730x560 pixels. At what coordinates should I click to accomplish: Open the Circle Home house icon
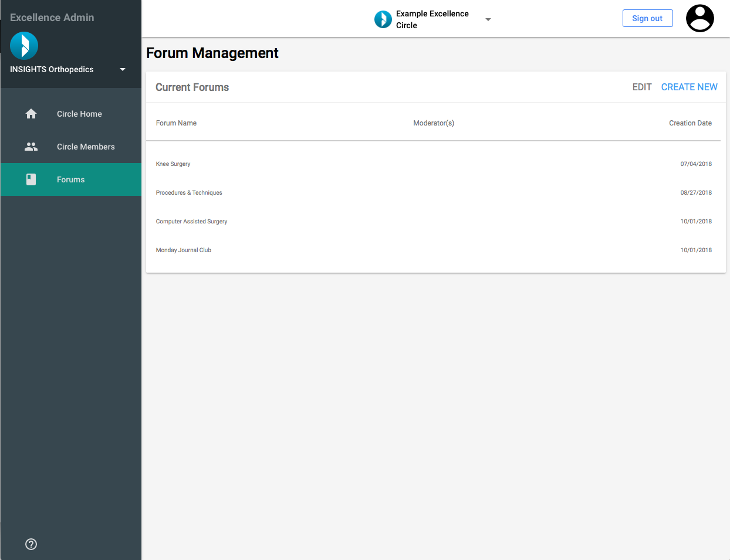[x=31, y=114]
